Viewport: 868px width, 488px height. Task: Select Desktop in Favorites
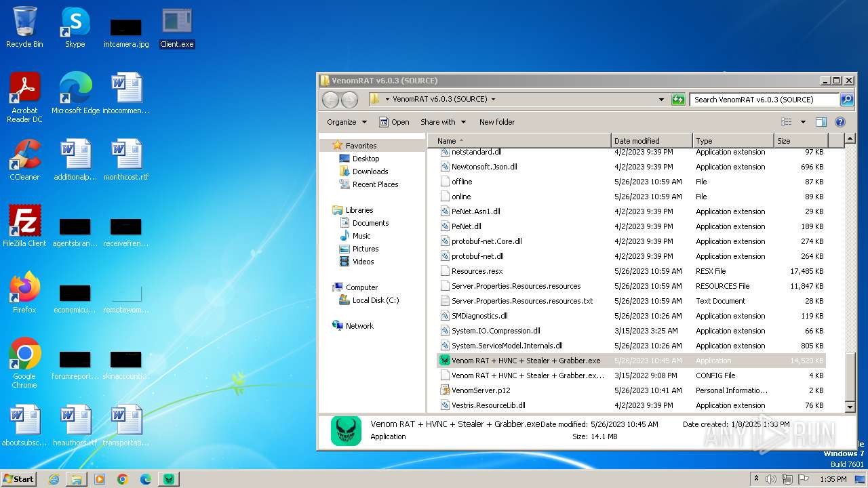(366, 159)
